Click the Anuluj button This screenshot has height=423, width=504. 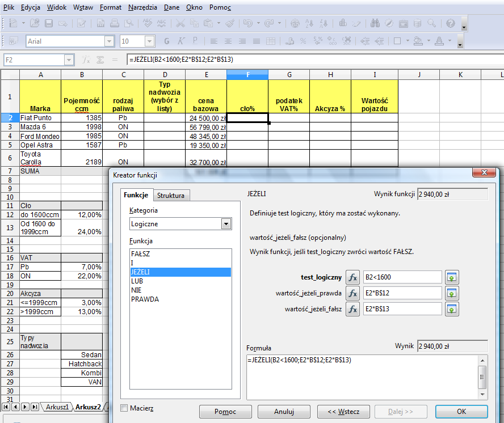(x=284, y=412)
